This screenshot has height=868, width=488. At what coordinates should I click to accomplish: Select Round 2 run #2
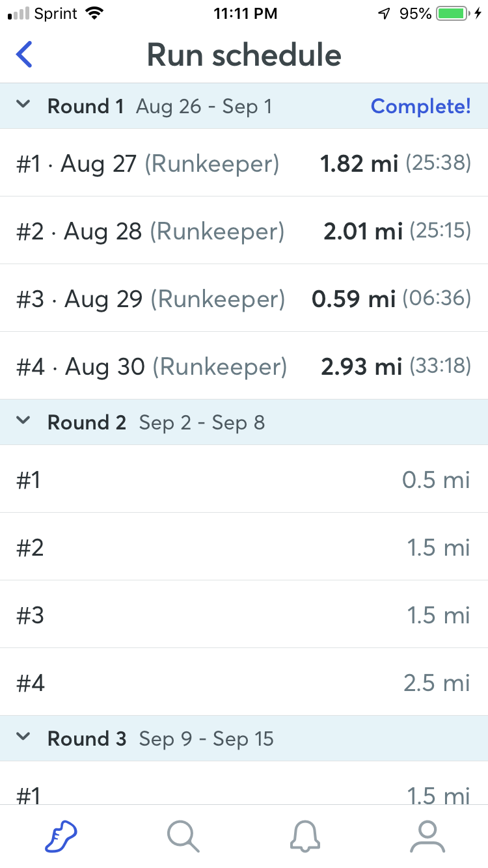point(244,548)
